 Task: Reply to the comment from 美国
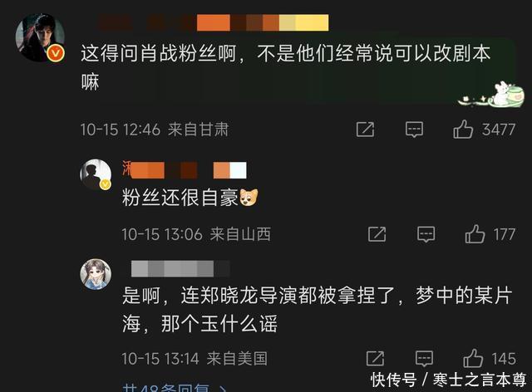[x=425, y=359]
